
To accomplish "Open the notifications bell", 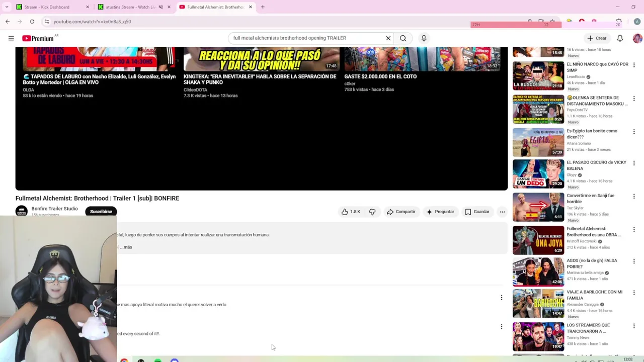I will point(620,38).
